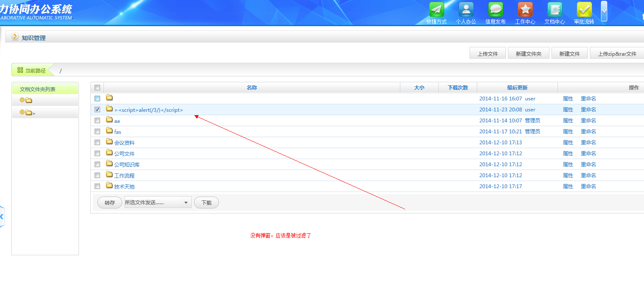
Task: Click folder icon of 公司知识库 row
Action: (x=109, y=164)
